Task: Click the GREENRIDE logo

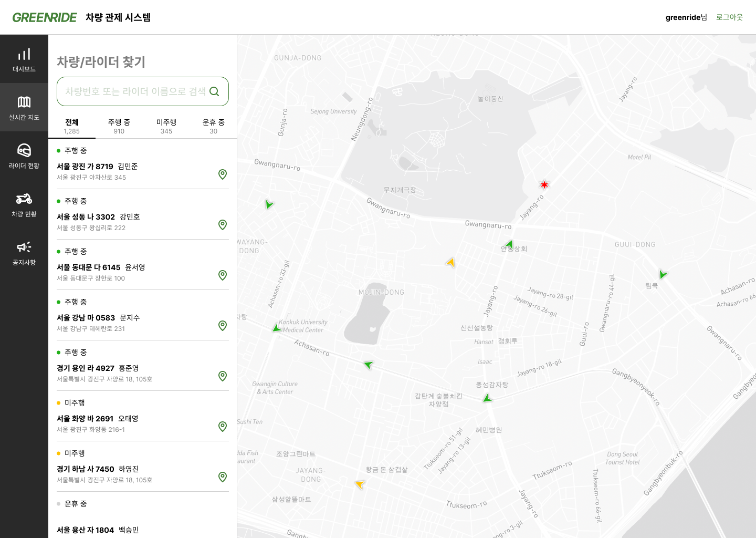Action: [x=45, y=17]
